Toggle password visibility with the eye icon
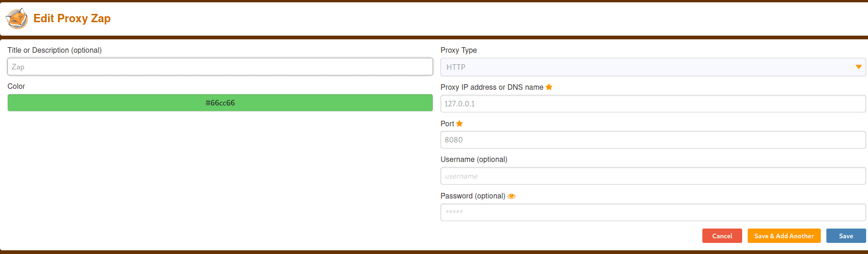The width and height of the screenshot is (868, 254). [511, 196]
